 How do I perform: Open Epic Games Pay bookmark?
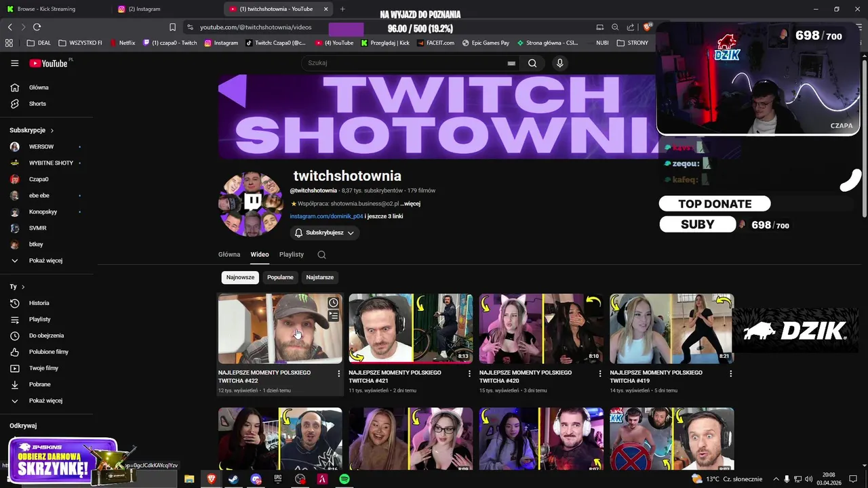tap(486, 43)
